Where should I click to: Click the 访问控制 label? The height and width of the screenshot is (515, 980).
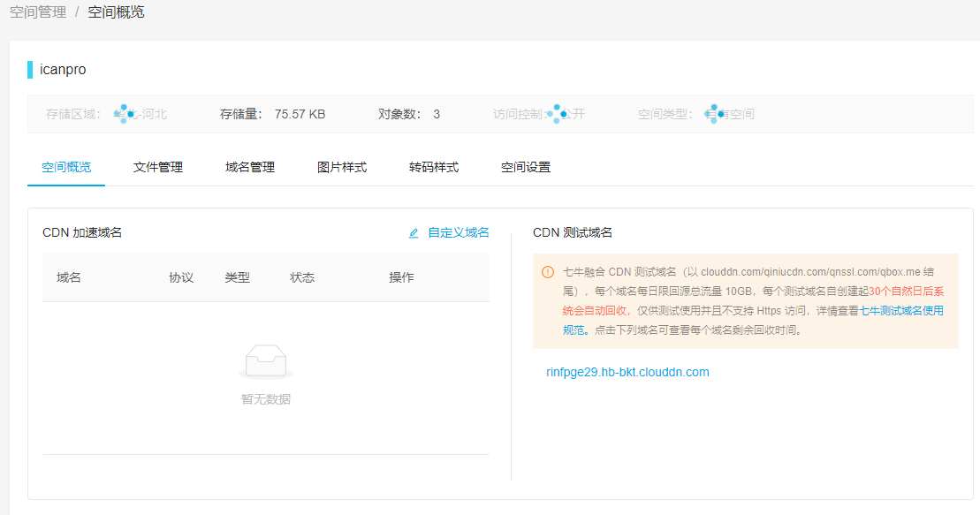tap(519, 114)
